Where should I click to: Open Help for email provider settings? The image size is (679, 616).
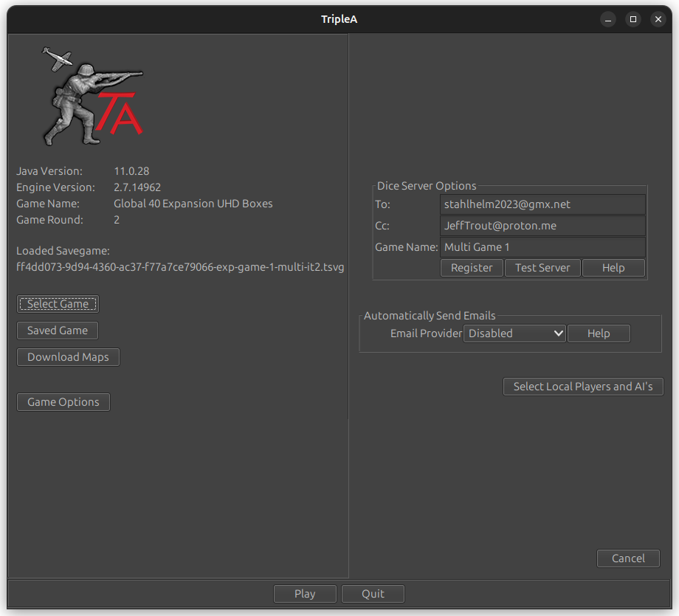tap(599, 333)
